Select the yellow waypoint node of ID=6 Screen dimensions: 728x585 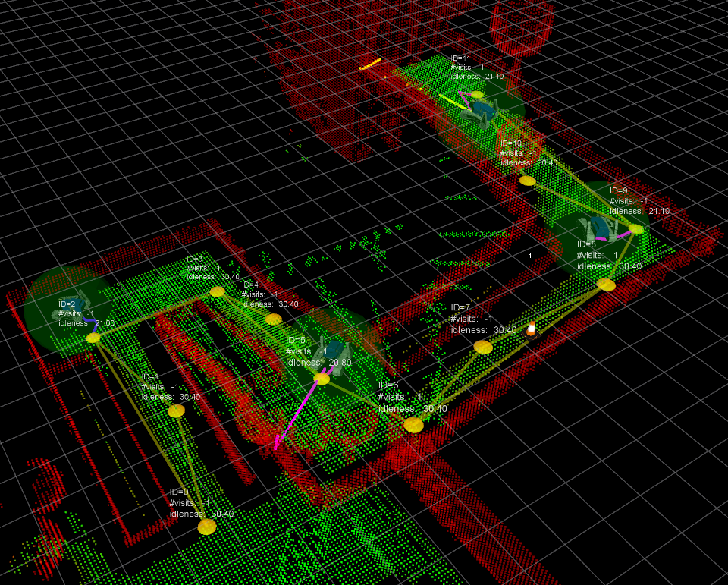(x=413, y=425)
